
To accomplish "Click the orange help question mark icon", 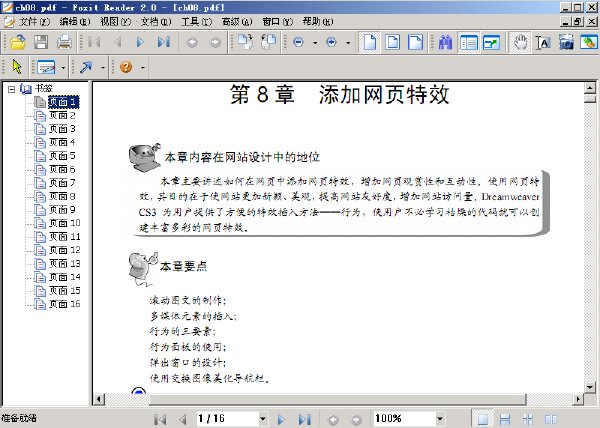I will click(x=126, y=67).
